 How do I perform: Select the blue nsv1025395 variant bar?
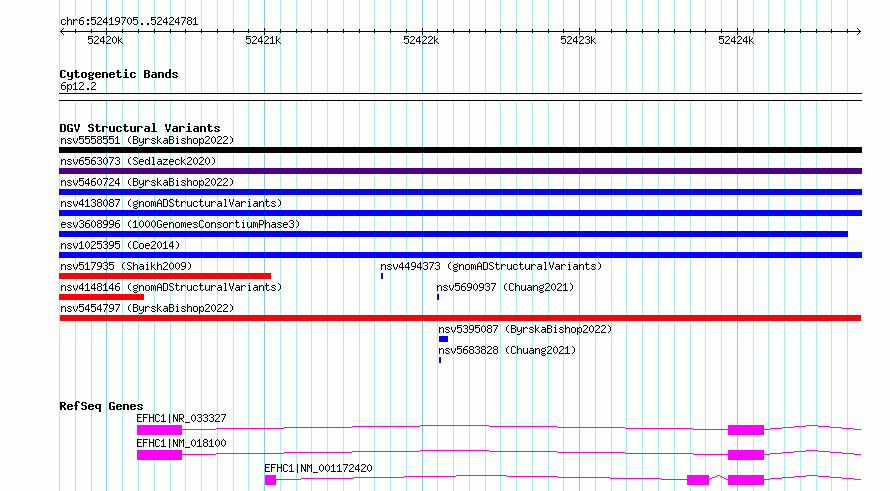(460, 255)
